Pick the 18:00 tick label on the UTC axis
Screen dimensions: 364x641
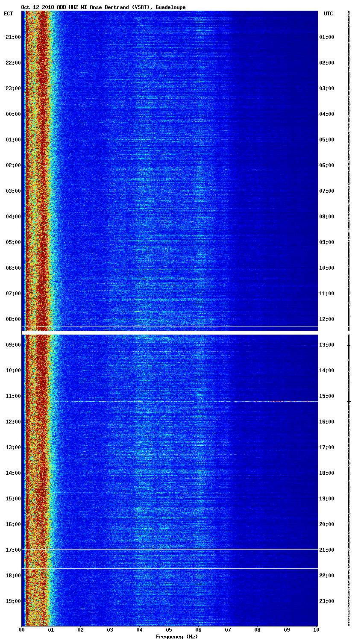pos(327,473)
